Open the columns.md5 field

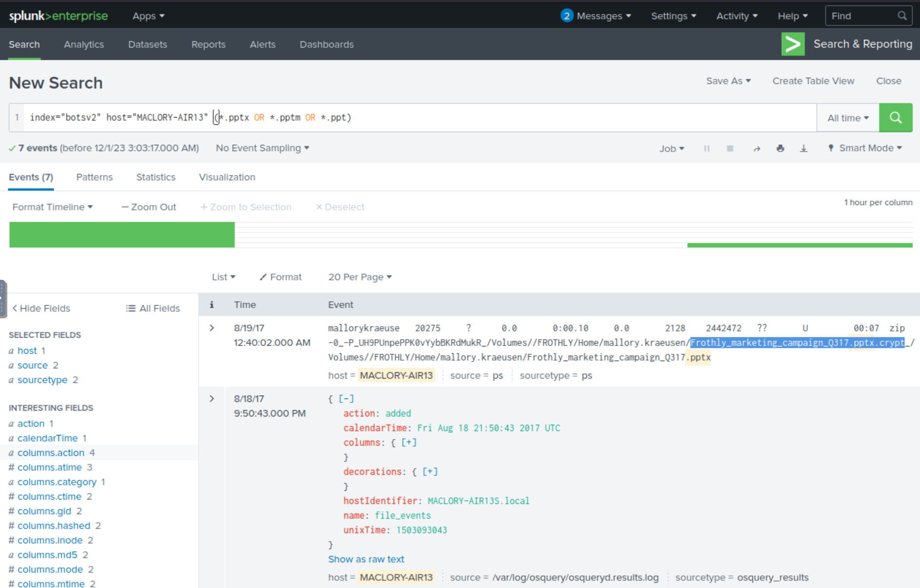coord(48,555)
